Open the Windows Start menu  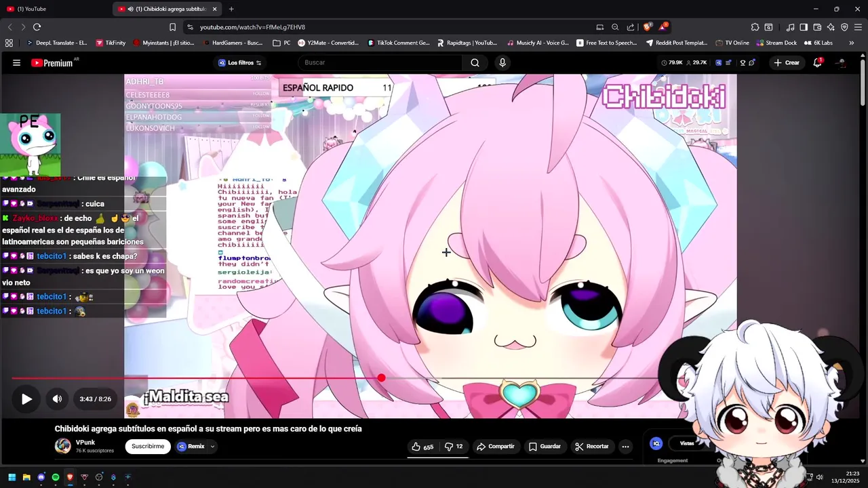pyautogui.click(x=12, y=477)
